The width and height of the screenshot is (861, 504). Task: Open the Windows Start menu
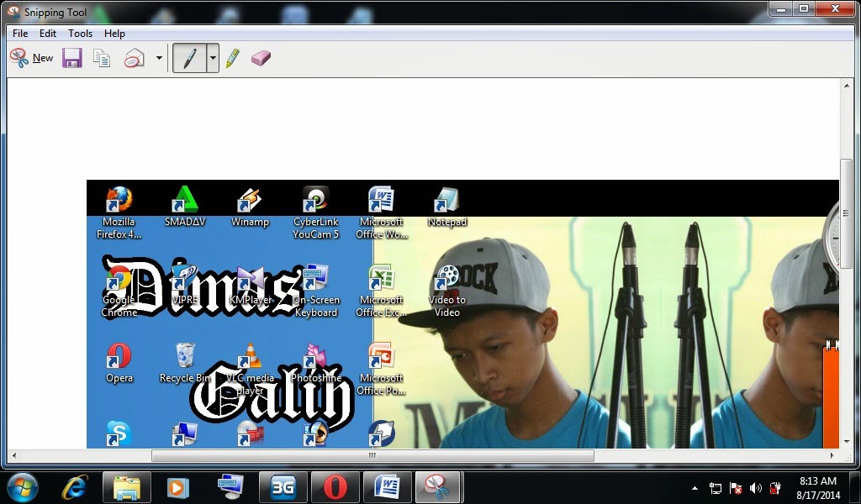point(20,487)
